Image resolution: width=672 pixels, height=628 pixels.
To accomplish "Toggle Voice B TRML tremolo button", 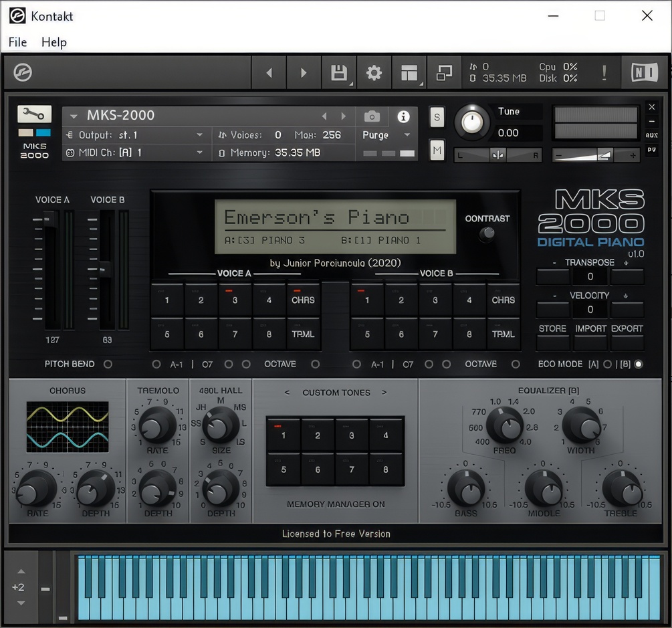I will click(x=503, y=334).
